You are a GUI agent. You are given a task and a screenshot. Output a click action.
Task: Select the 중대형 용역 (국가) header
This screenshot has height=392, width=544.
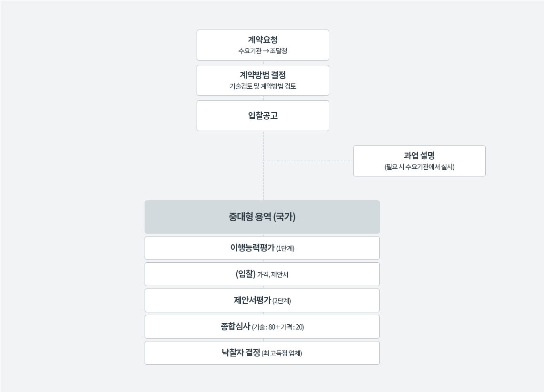click(x=262, y=217)
